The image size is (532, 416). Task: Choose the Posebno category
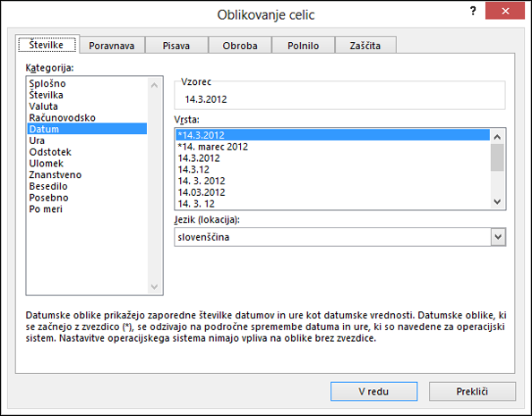tap(87, 198)
